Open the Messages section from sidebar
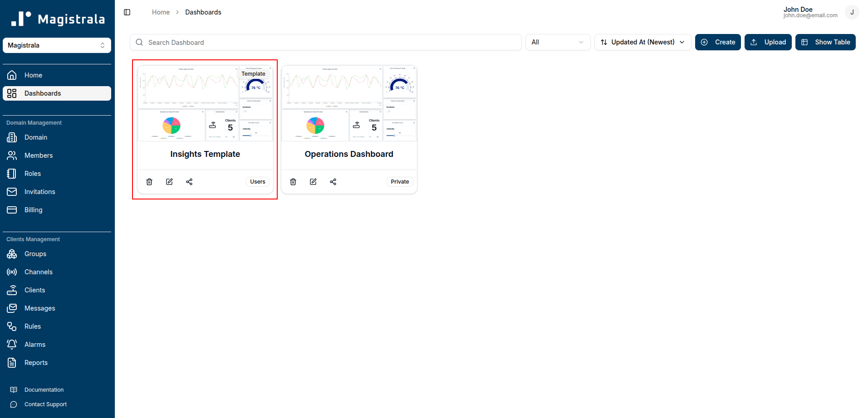Image resolution: width=868 pixels, height=418 pixels. click(39, 308)
